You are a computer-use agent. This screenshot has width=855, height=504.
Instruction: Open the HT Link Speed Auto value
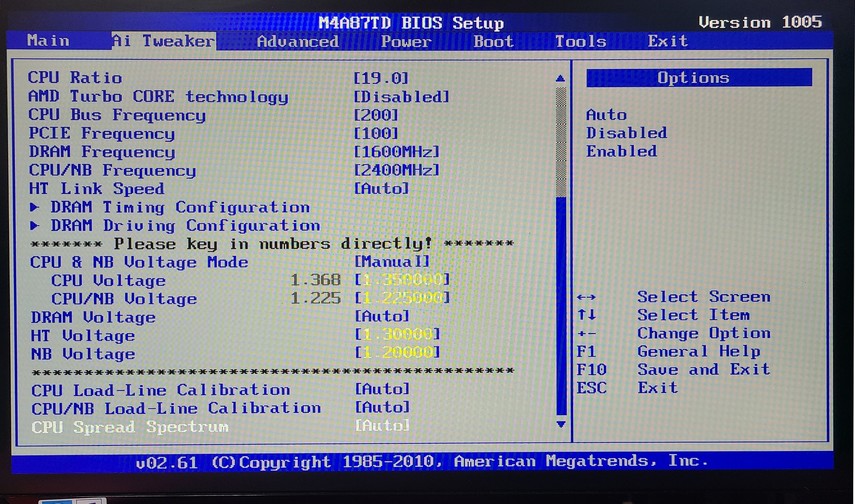[381, 188]
